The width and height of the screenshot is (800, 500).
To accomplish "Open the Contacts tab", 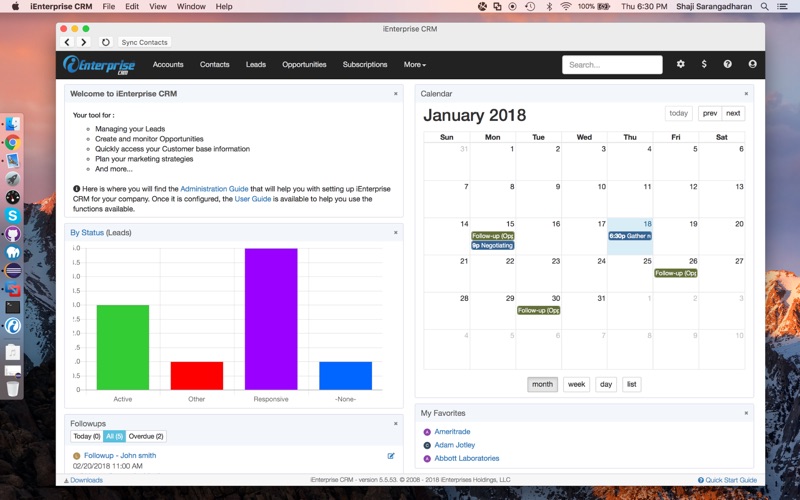I will (x=214, y=65).
